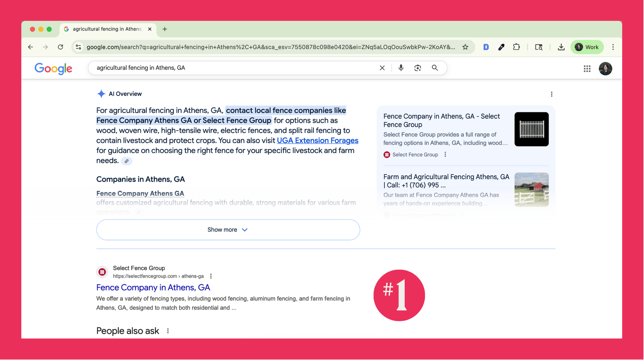Reload the current page
Screen dimensions: 644x360
pyautogui.click(x=61, y=47)
